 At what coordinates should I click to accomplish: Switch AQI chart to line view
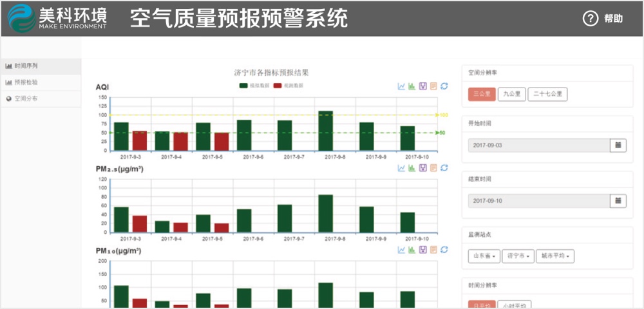(x=401, y=86)
